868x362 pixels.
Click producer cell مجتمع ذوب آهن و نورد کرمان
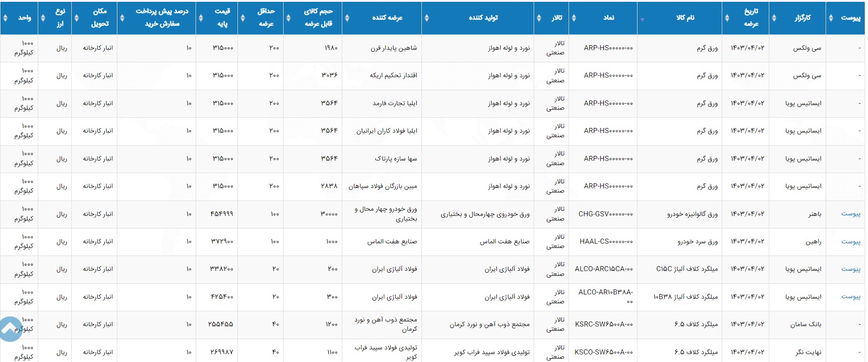[490, 324]
